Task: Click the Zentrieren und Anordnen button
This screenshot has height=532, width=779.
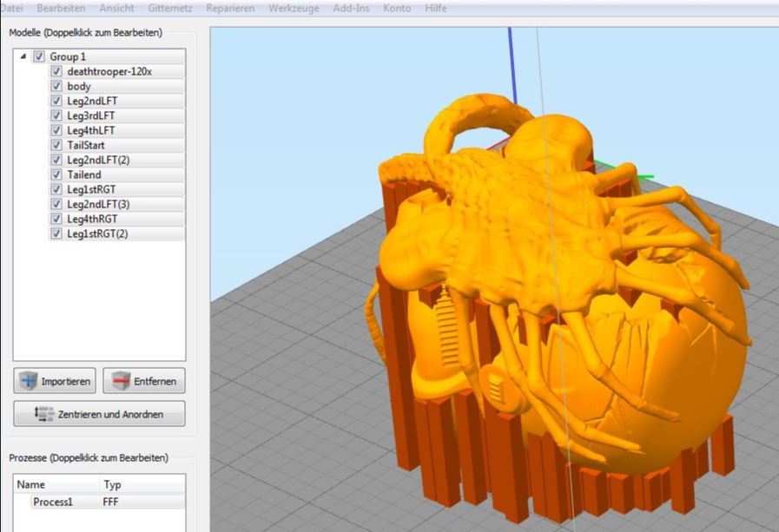Action: [99, 414]
